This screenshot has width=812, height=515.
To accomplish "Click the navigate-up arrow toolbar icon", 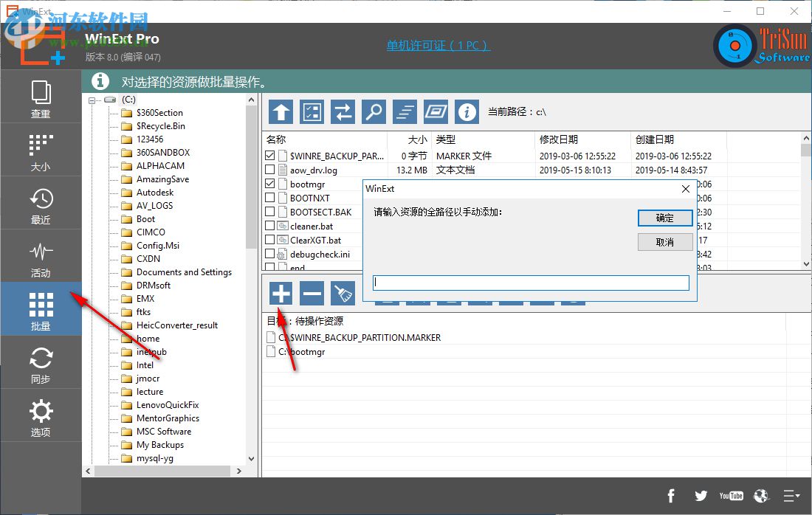I will [x=281, y=111].
